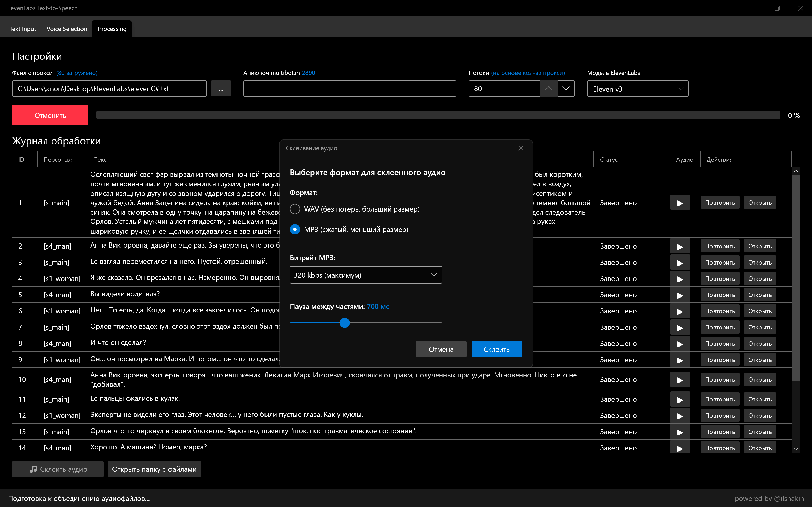The image size is (812, 507).
Task: Open the Битрейт MP3 dropdown
Action: point(366,275)
